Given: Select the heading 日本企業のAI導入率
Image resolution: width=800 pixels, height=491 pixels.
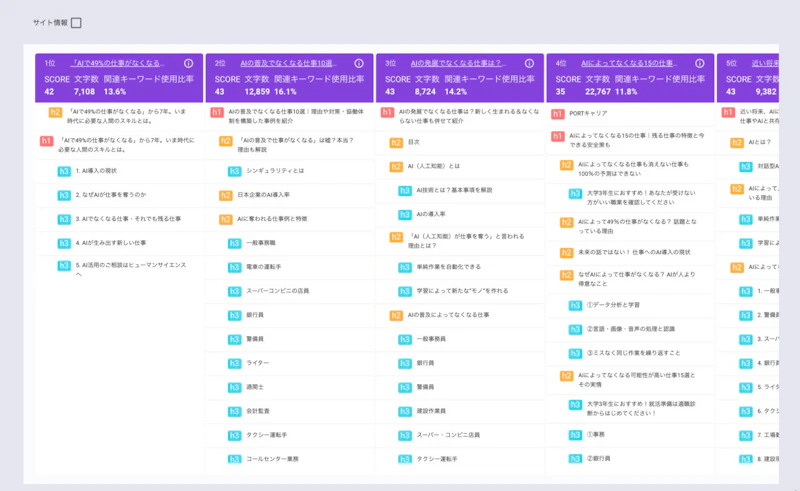Looking at the screenshot, I should (x=263, y=195).
